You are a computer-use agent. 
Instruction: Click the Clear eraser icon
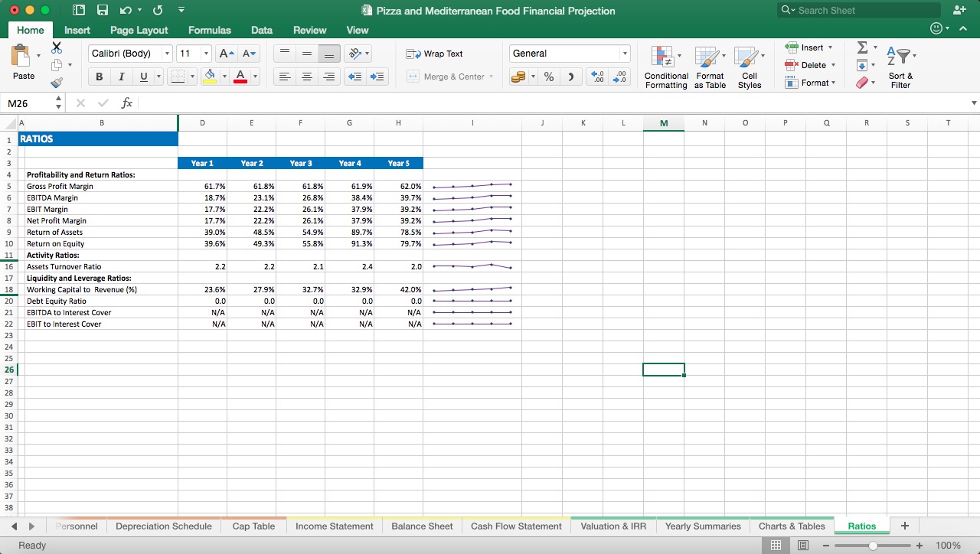862,83
